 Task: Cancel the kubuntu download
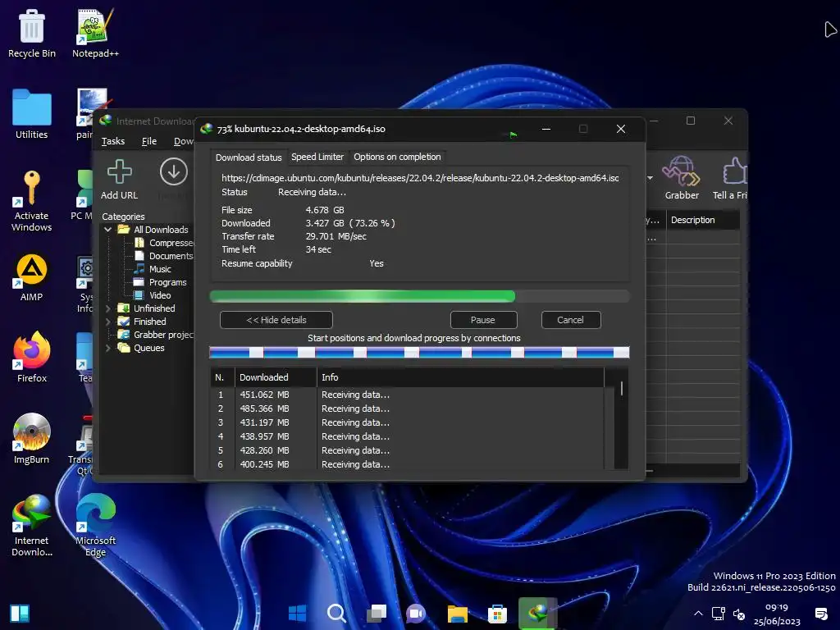[x=571, y=320]
